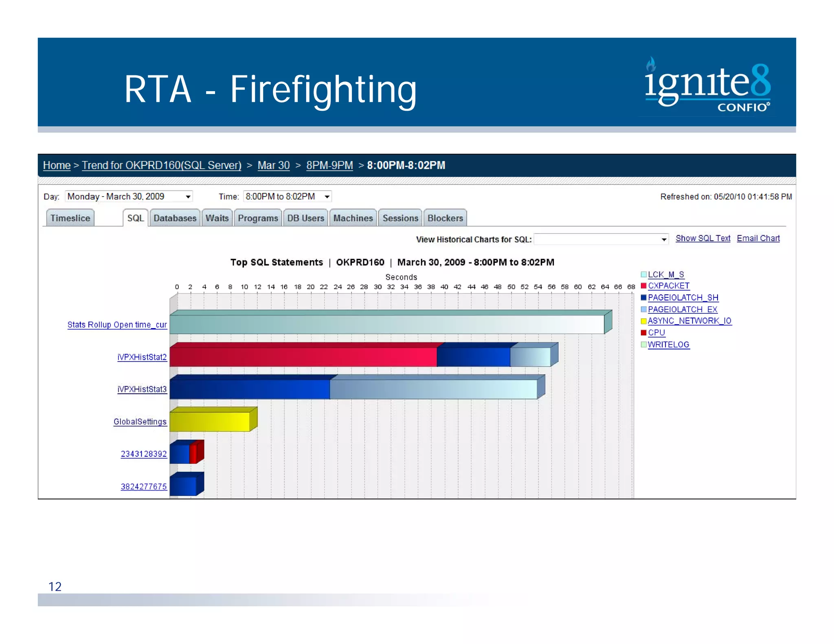Screen dimensions: 834x644
Task: Click the ASYNC_NETWORK_IO yellow legend swatch
Action: (x=643, y=321)
